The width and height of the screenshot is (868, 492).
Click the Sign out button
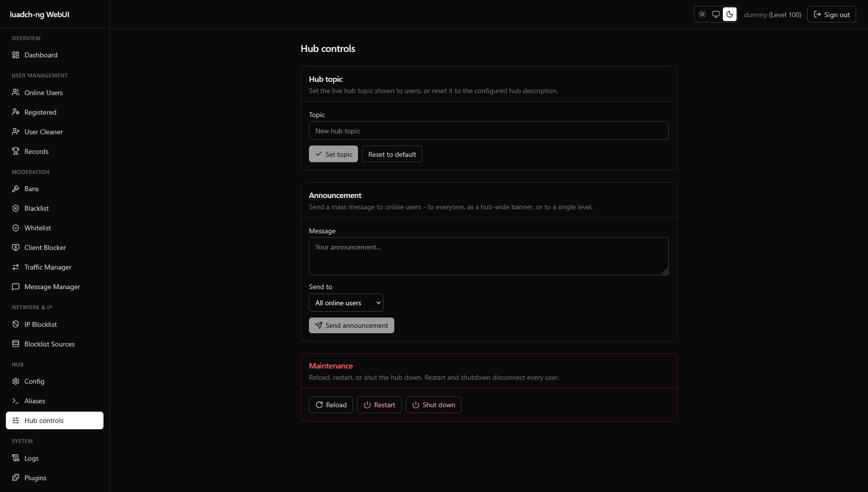coord(832,14)
